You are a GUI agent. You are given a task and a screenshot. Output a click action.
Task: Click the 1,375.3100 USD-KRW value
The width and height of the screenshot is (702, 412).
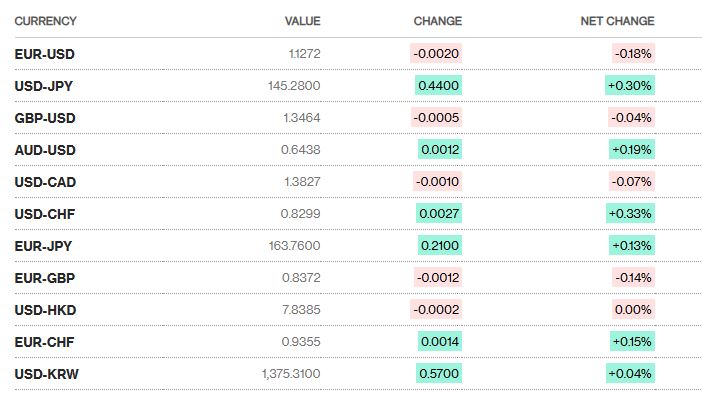[x=290, y=374]
